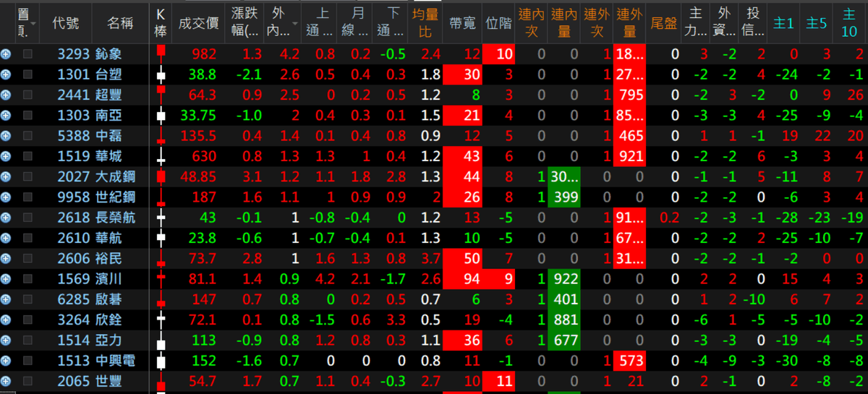Tick the checkbox for row 3293 鈊象
This screenshot has height=394, width=868.
point(27,53)
